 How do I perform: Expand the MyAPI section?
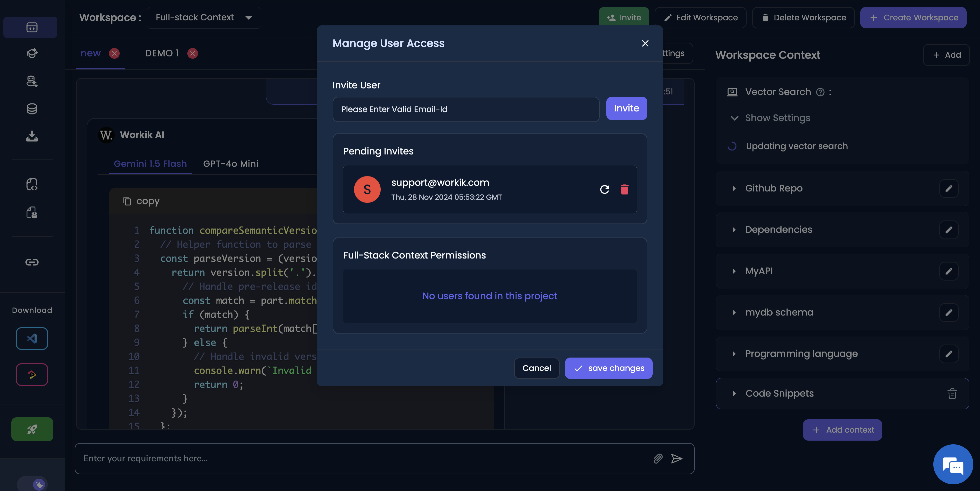click(x=734, y=271)
